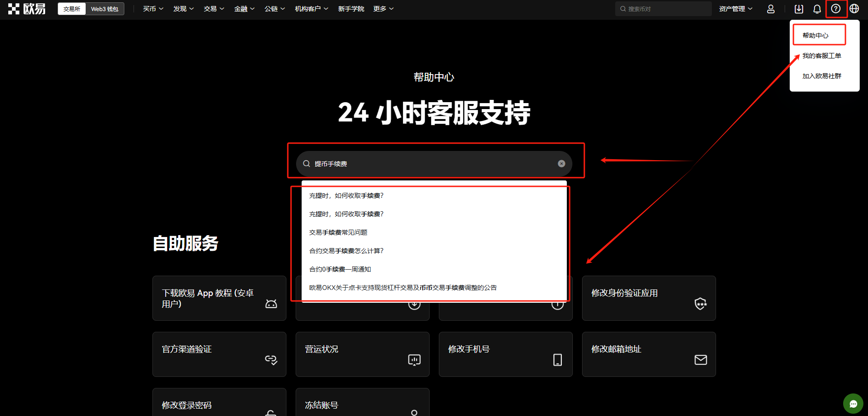Expand the 机构客户 menu
The width and height of the screenshot is (868, 416).
pyautogui.click(x=311, y=9)
